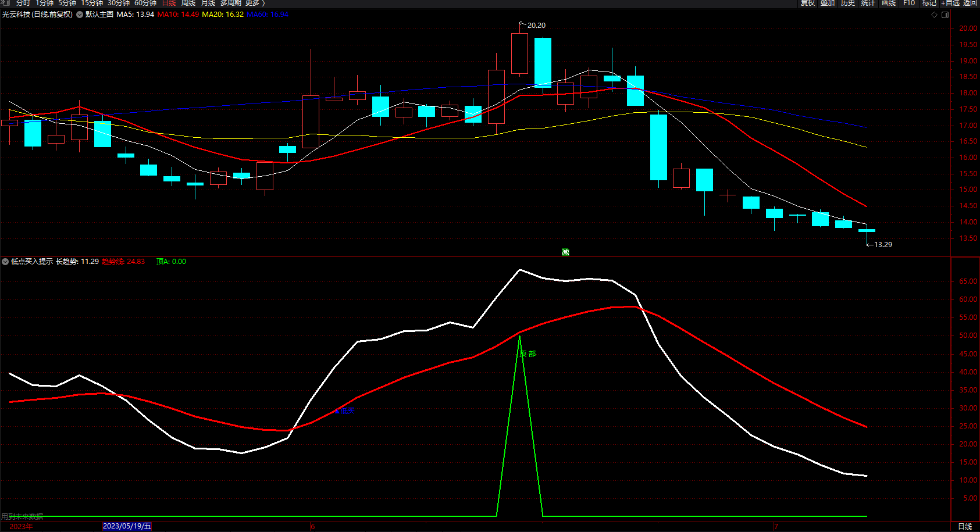Open F10 company info
Image resolution: width=980 pixels, height=532 pixels.
pos(909,3)
